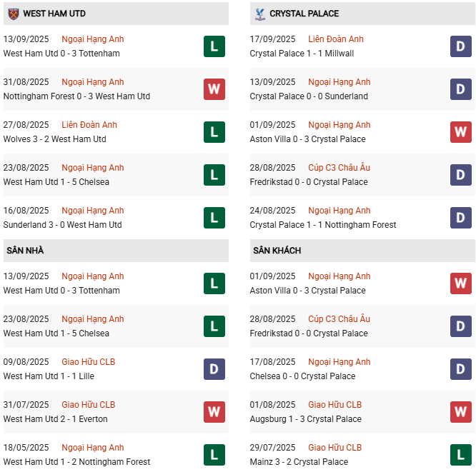Click Ngoại Hạng Anh link dated 18/05/2025
The height and width of the screenshot is (472, 476).
tap(93, 448)
